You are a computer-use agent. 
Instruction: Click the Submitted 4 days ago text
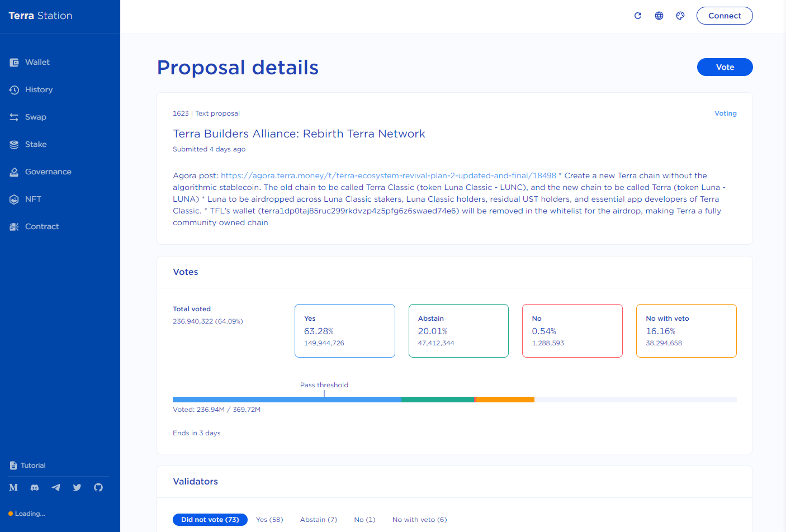coord(209,149)
